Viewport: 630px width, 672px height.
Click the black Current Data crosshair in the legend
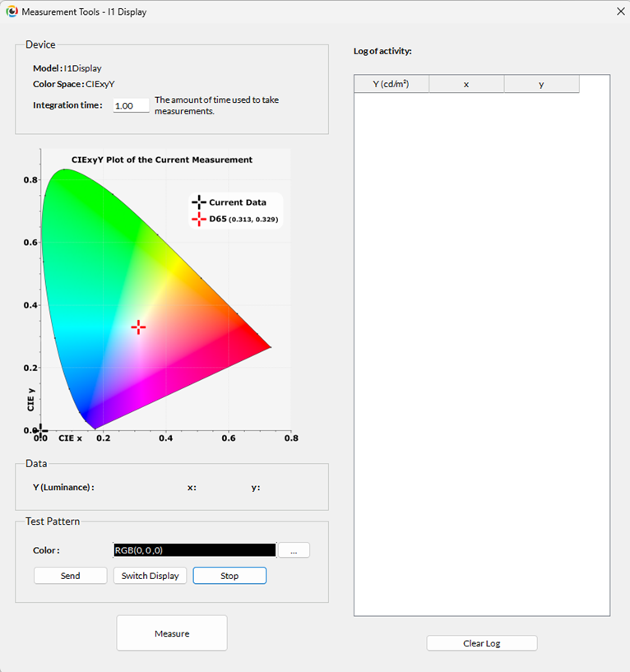[198, 202]
